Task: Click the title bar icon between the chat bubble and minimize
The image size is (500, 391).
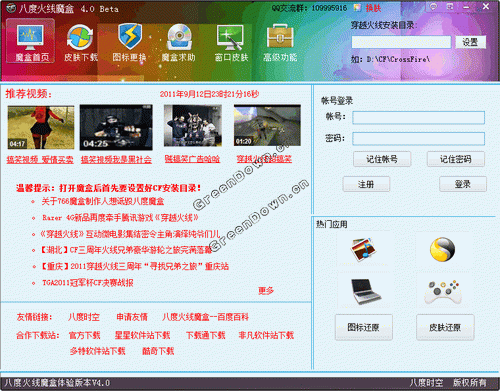Action: click(450, 7)
